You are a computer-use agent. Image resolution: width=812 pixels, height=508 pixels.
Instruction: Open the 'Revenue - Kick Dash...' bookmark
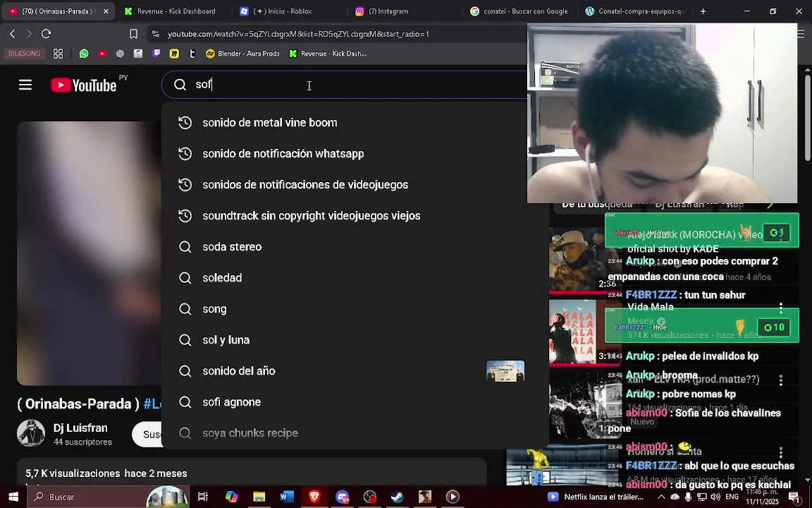[328, 54]
